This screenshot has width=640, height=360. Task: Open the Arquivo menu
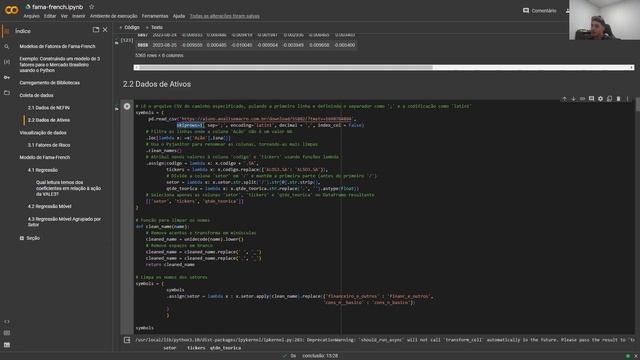[31, 16]
